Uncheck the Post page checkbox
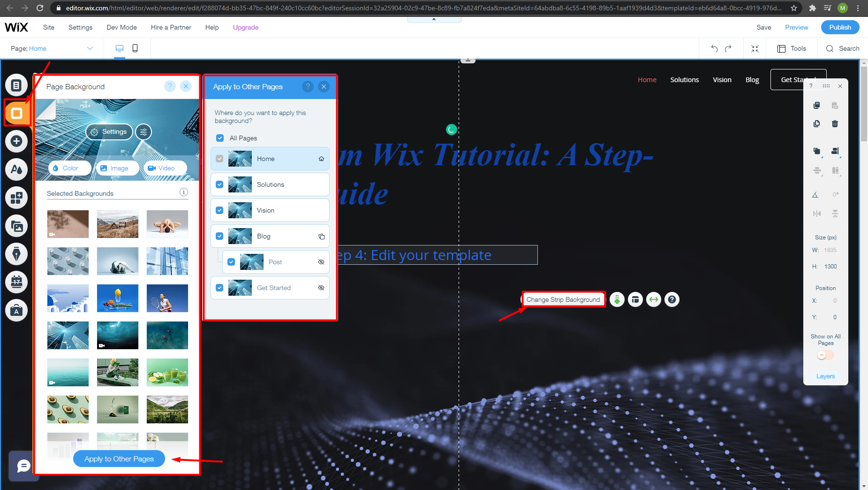The image size is (868, 490). [x=231, y=262]
